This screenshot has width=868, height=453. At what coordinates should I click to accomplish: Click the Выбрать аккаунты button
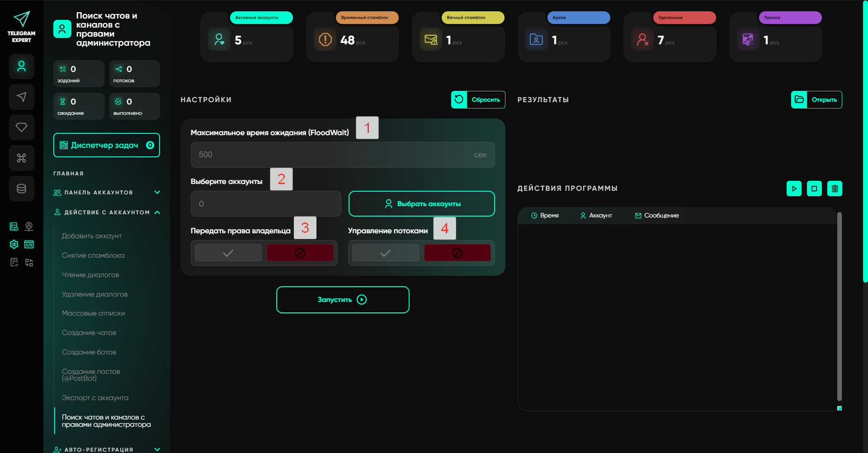click(421, 204)
